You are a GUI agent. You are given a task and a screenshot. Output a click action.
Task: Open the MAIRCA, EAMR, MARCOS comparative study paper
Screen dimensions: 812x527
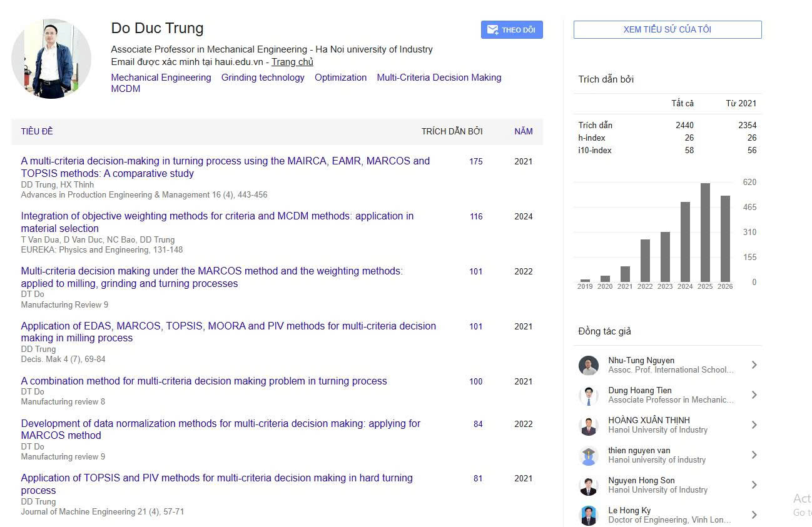point(225,167)
